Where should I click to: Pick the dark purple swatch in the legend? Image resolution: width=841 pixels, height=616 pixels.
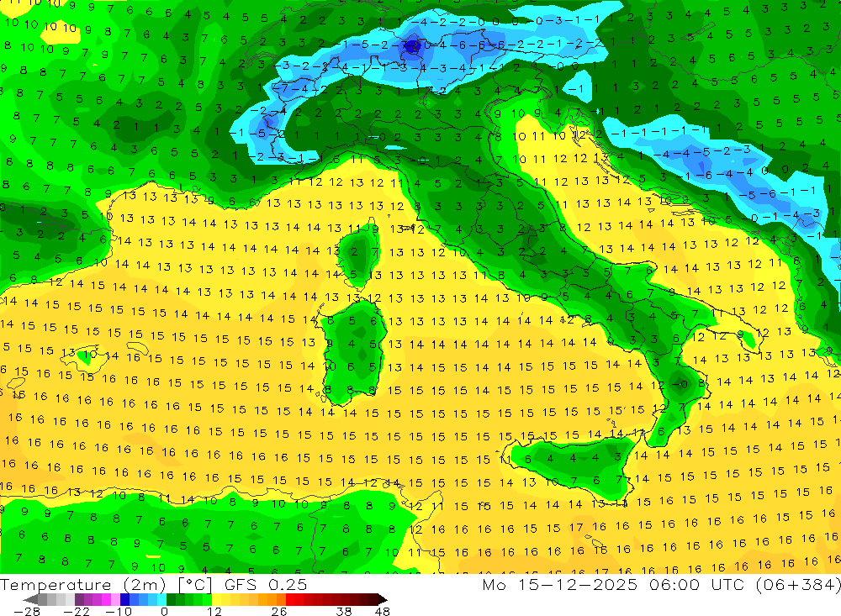[79, 599]
